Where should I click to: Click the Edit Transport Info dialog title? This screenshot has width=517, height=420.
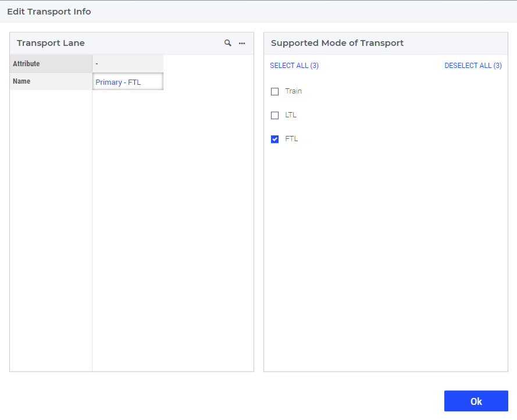click(x=49, y=12)
